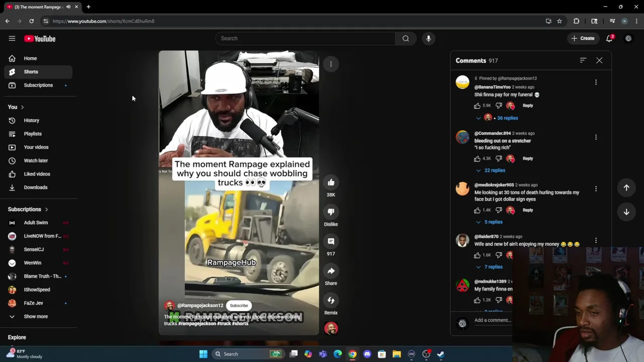Open Liked videos in the sidebar
The height and width of the screenshot is (362, 644).
38,174
